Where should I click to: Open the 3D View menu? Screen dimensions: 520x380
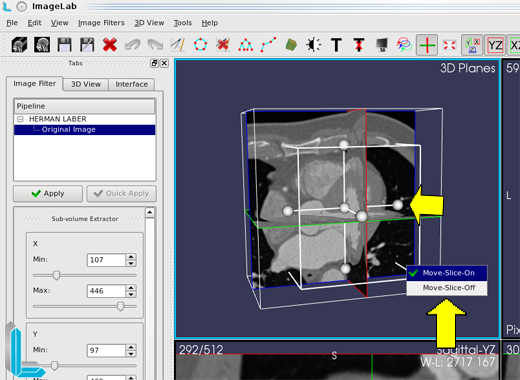(149, 23)
